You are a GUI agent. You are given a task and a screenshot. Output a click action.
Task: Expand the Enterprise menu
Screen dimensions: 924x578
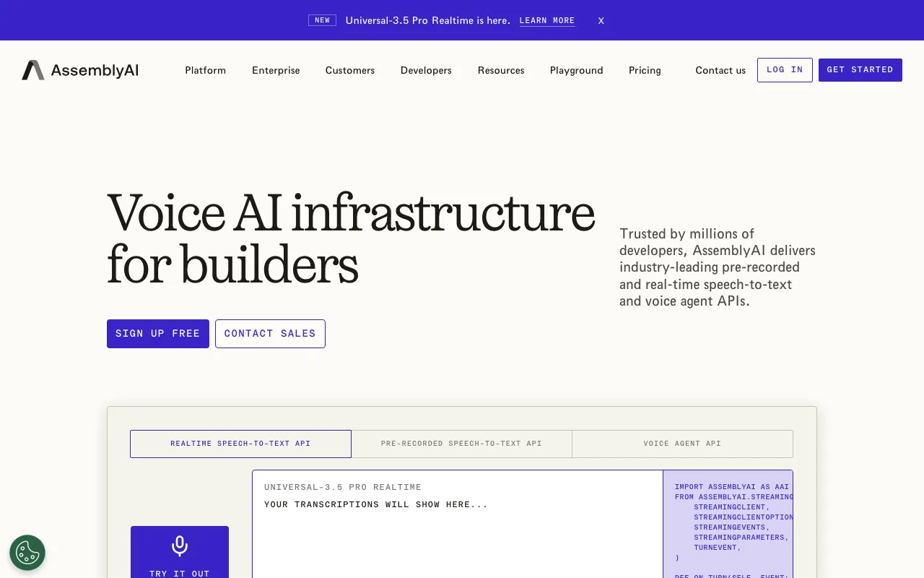tap(276, 70)
